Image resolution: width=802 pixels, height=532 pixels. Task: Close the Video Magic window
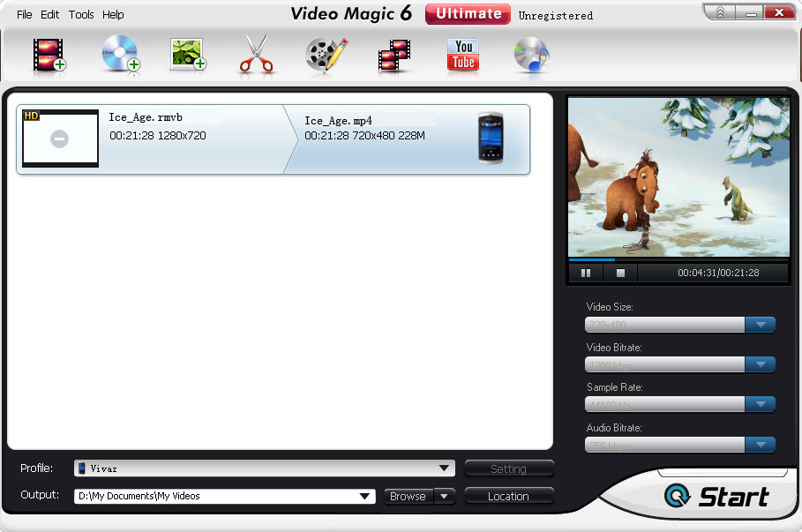pos(779,12)
